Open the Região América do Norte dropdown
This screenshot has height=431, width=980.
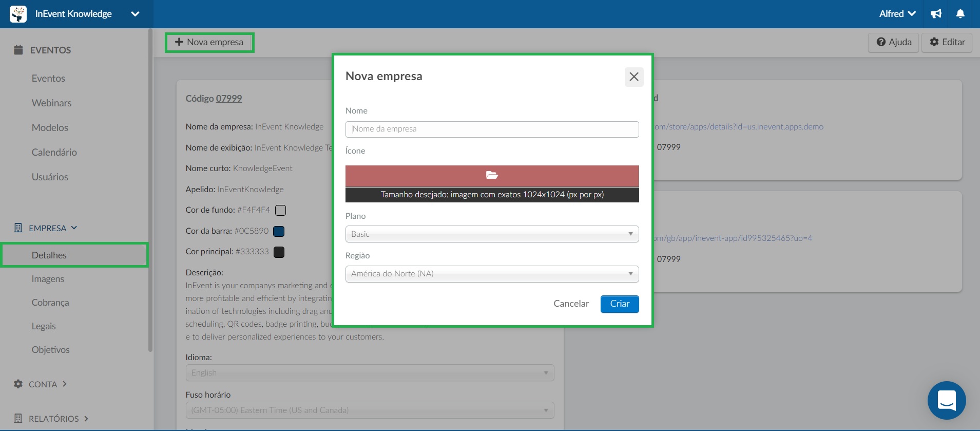click(492, 274)
